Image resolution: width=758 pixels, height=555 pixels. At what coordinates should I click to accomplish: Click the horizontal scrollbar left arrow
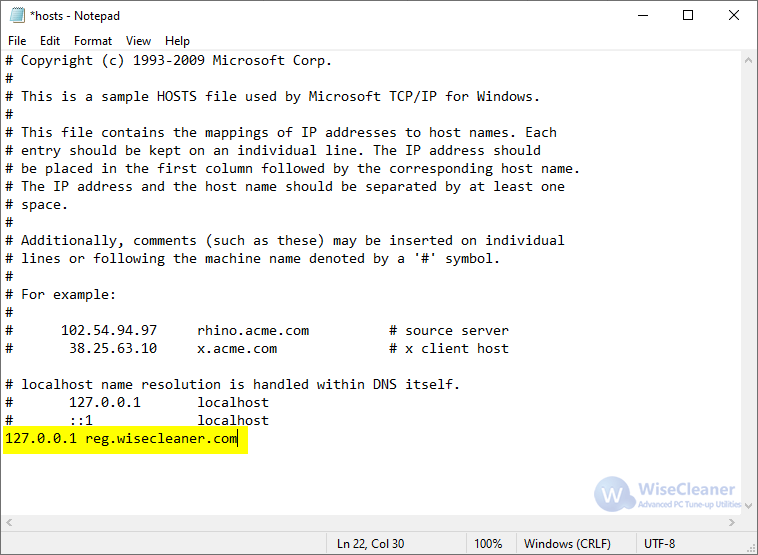pyautogui.click(x=9, y=523)
